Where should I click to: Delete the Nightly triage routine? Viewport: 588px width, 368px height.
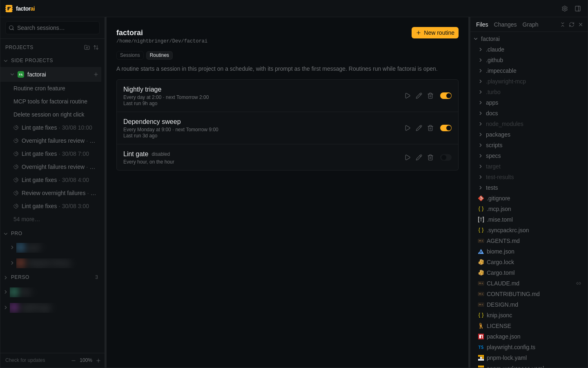(x=430, y=96)
